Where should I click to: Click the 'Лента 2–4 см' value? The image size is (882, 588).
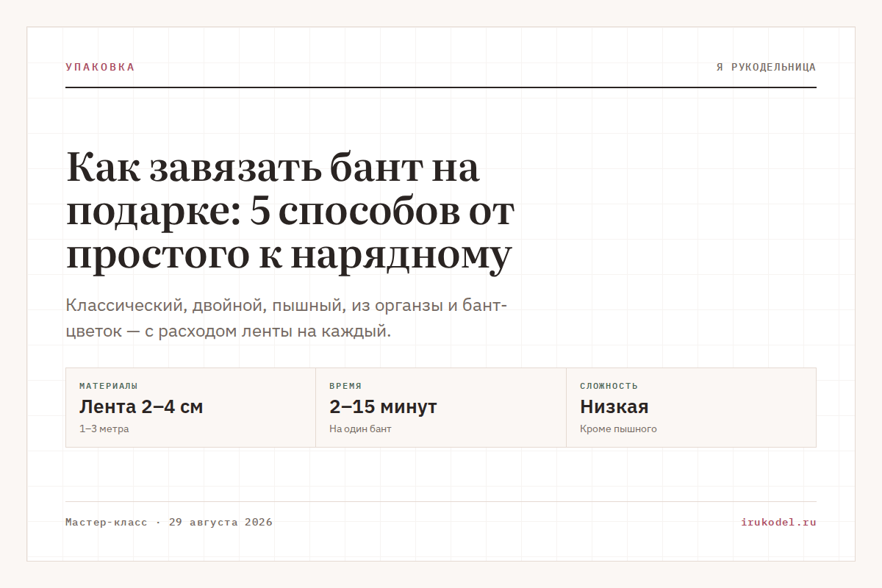(141, 406)
